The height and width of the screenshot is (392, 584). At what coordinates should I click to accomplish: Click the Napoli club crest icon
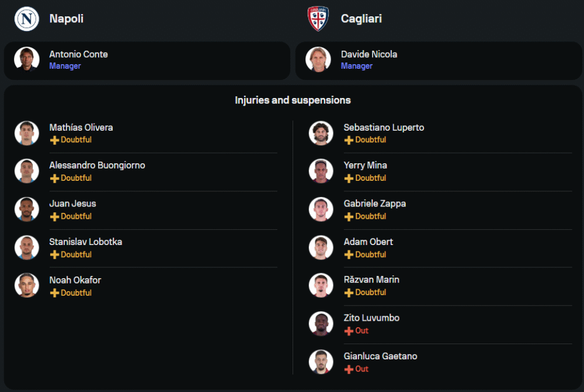pyautogui.click(x=26, y=19)
